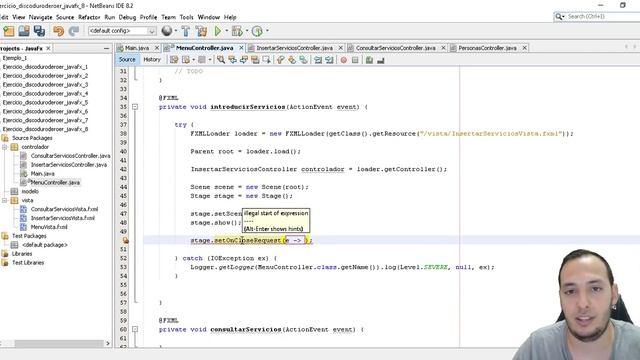
Task: Click the Debug Project toolbar icon
Action: [236, 31]
